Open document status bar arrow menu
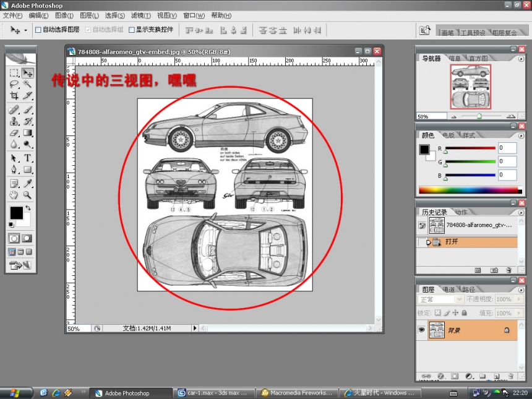 (195, 328)
